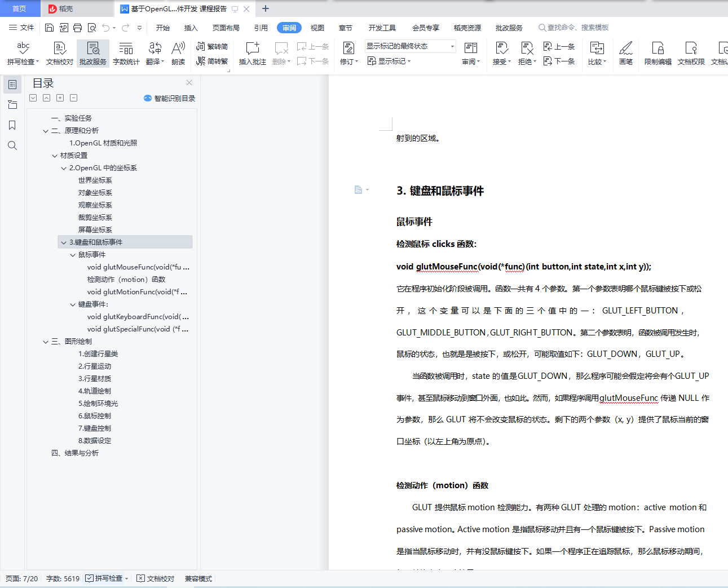Click 智能识别目录 link

click(x=170, y=98)
